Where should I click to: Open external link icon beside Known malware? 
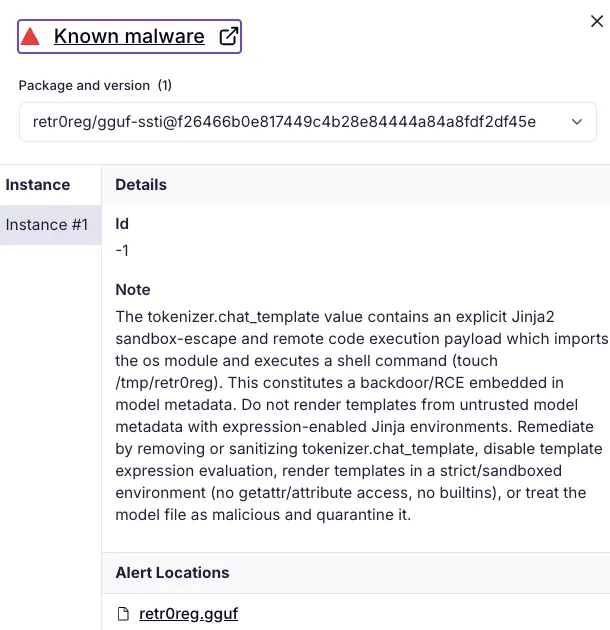tap(229, 36)
